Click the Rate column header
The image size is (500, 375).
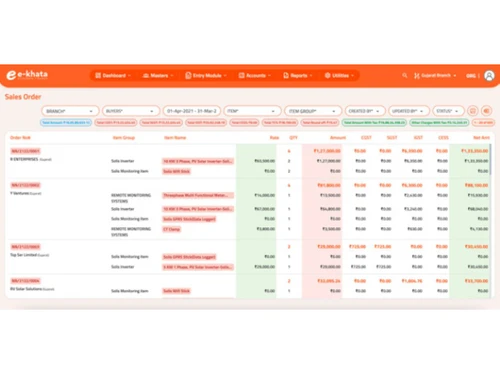274,138
